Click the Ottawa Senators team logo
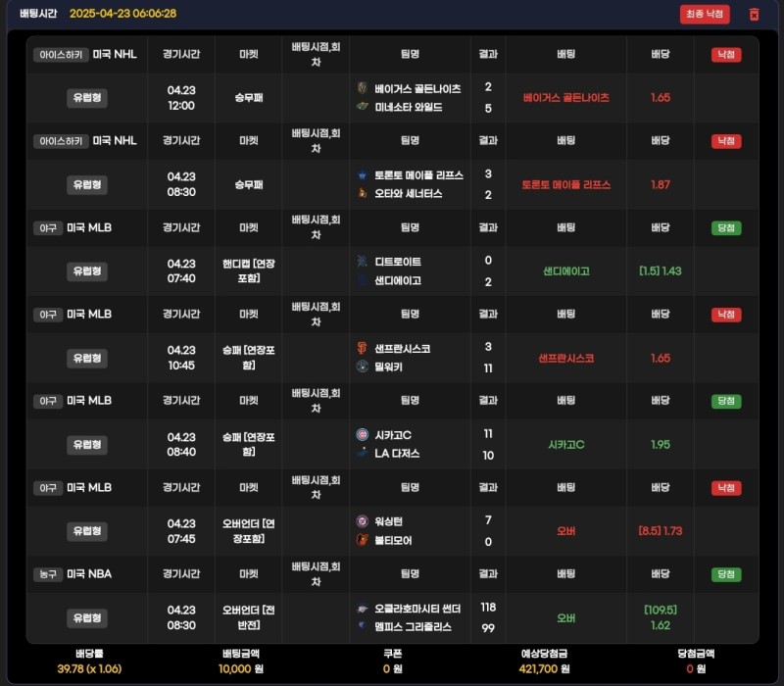The image size is (784, 686). (x=363, y=193)
